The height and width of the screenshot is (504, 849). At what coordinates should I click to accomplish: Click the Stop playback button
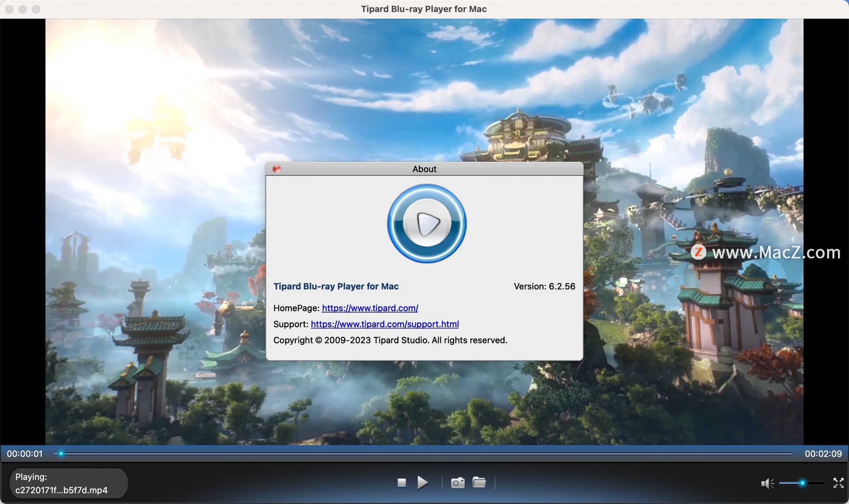(402, 483)
